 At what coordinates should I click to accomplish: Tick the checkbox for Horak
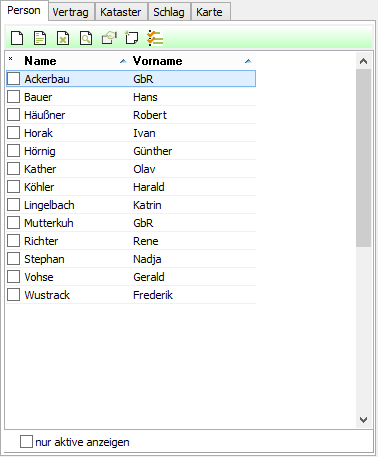click(14, 133)
